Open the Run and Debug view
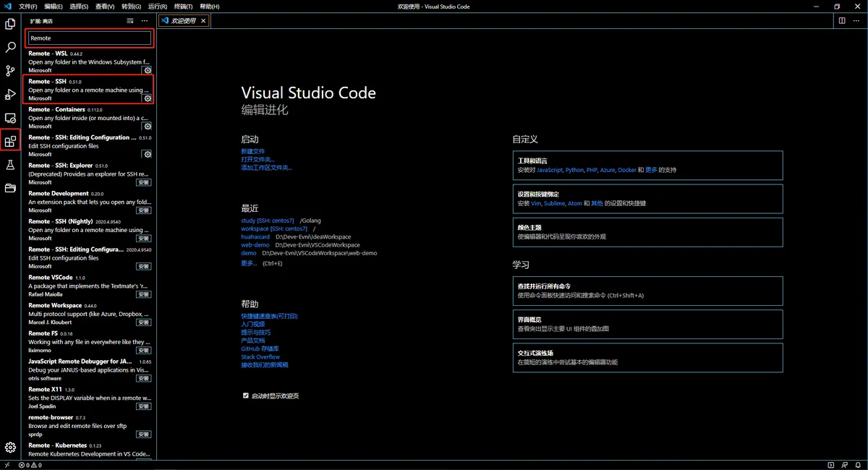Screen dimensions: 868x470 point(10,94)
